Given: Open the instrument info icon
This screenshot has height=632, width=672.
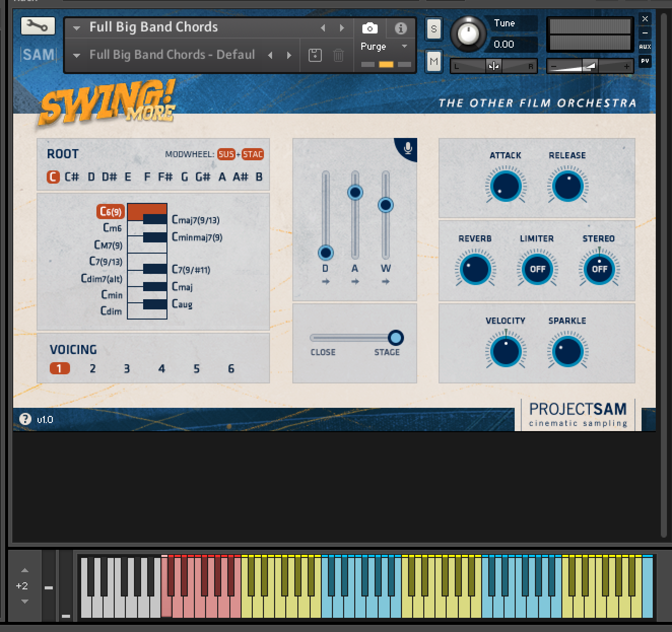Looking at the screenshot, I should (400, 28).
